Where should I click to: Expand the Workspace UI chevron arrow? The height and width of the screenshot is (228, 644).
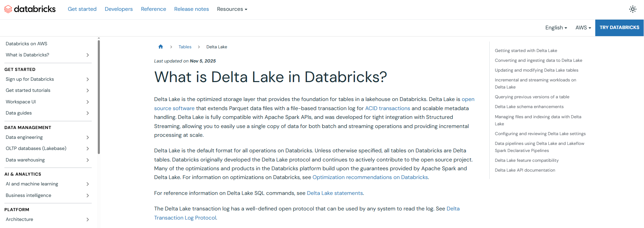pyautogui.click(x=88, y=102)
